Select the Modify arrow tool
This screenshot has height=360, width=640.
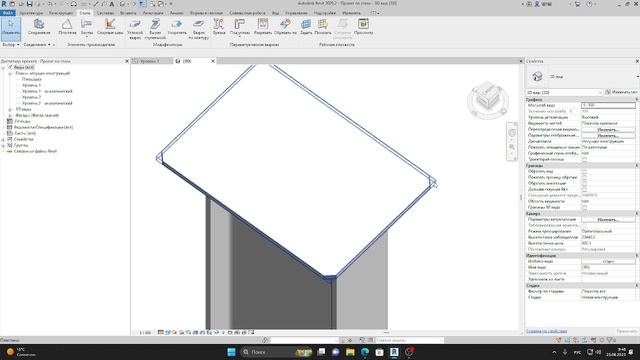coord(11,28)
